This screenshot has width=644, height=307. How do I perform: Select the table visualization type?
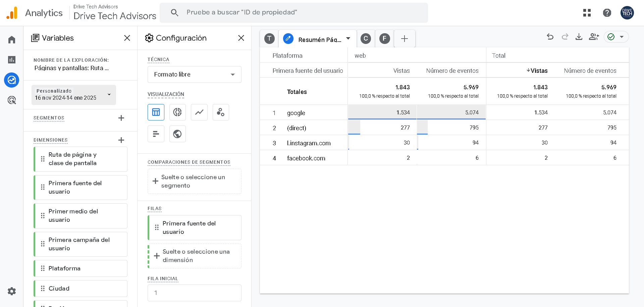(156, 112)
